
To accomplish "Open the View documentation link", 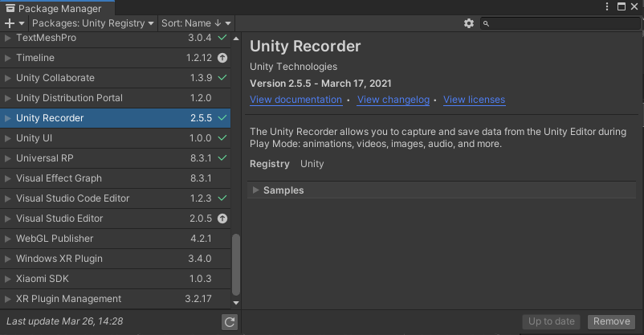I will 296,100.
